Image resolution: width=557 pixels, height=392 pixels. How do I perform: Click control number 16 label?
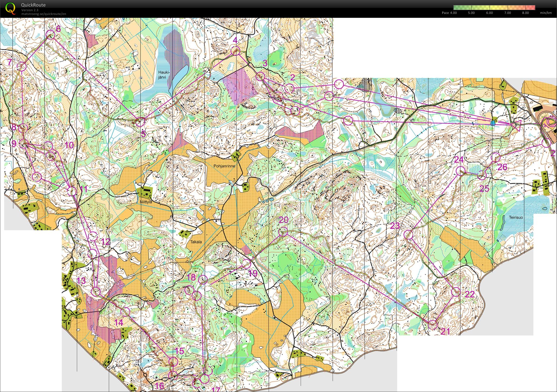coord(159,385)
